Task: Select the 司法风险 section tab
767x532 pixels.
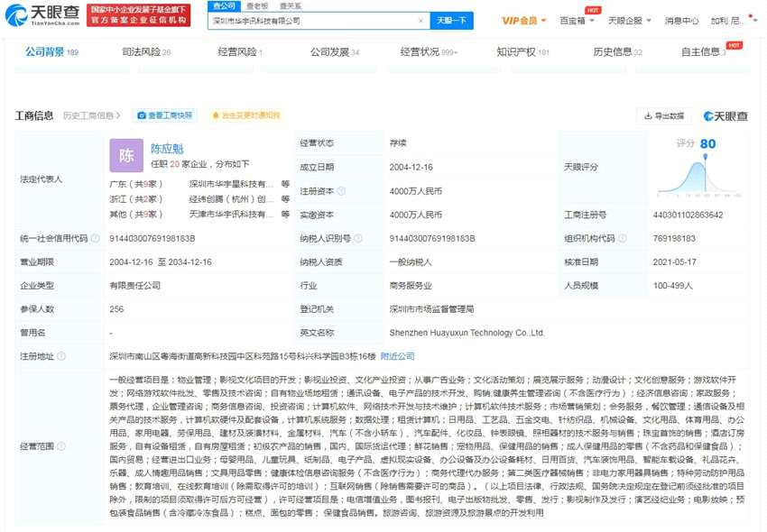Action: [146, 51]
